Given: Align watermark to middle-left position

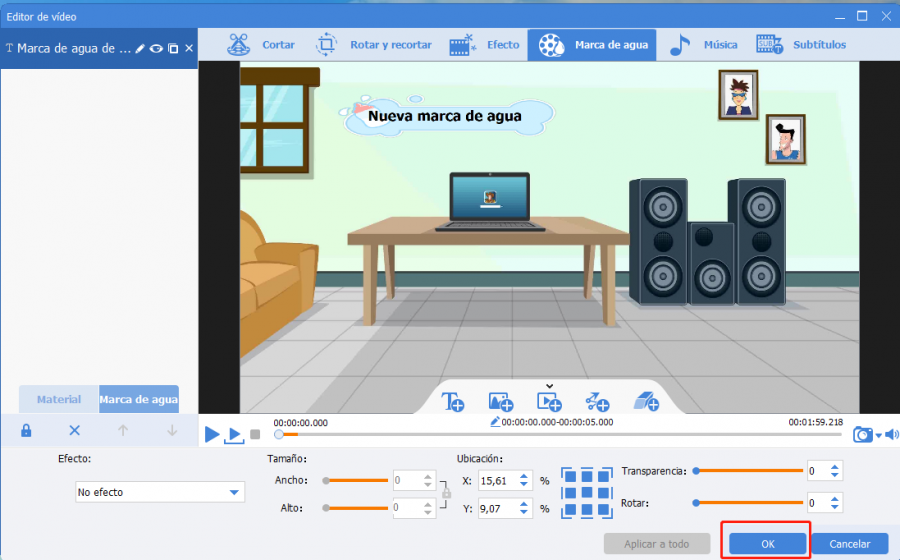Looking at the screenshot, I should click(x=569, y=493).
